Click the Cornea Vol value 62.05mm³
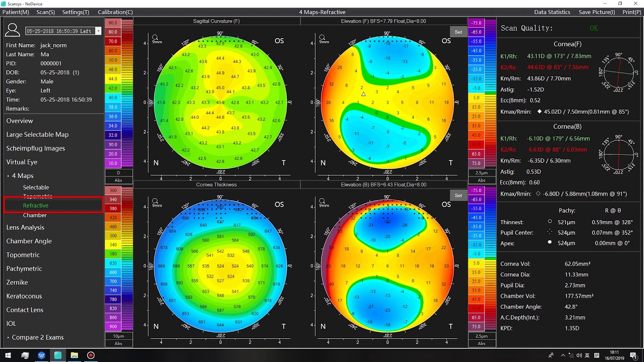 [x=578, y=264]
